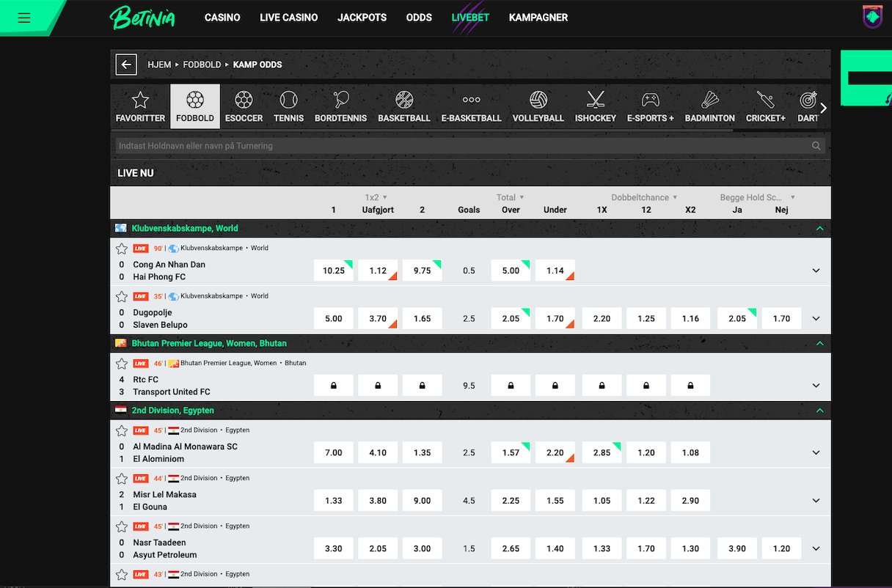Select the Tennis sport icon
Screen dimensions: 892x588
288,106
